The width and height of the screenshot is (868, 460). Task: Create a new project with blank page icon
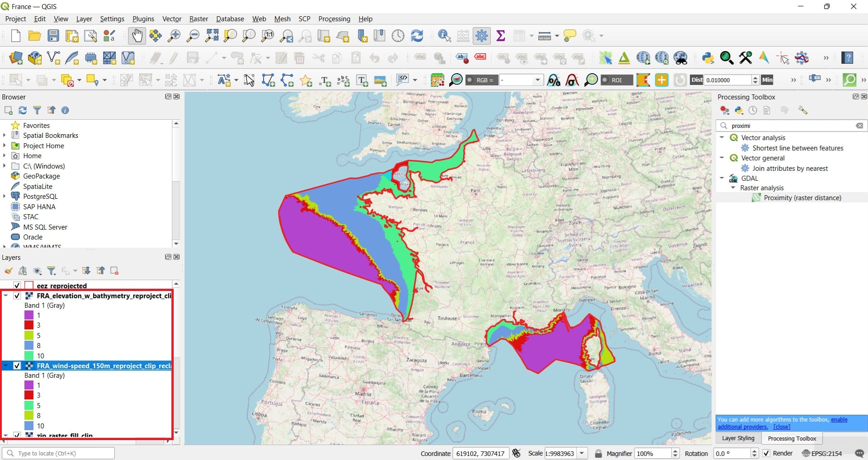point(15,36)
